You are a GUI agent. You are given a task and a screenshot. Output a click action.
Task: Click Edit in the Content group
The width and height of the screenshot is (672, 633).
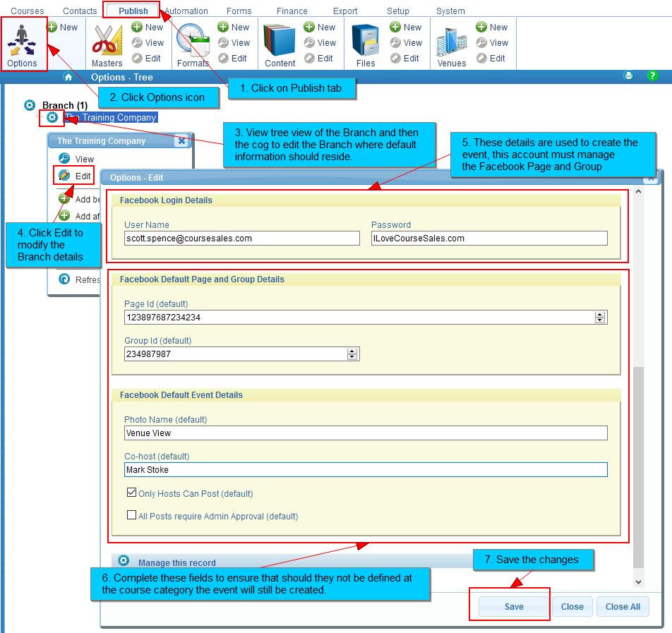point(319,58)
